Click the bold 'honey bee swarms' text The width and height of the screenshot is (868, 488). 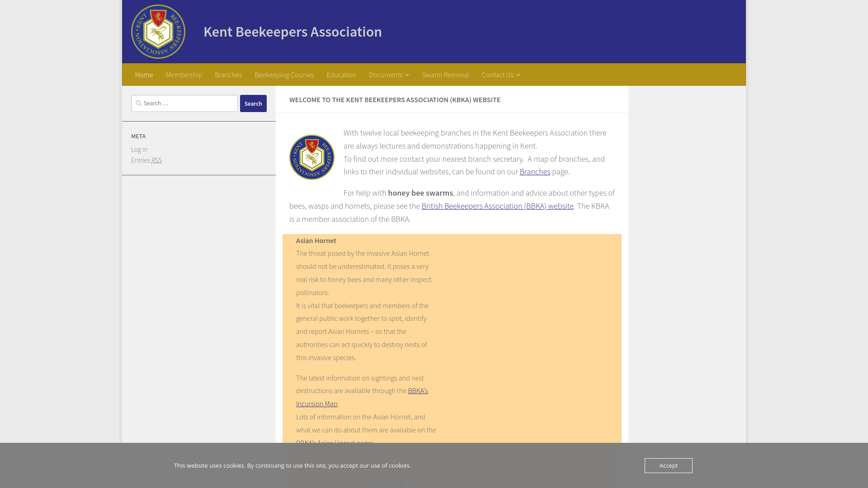(x=420, y=193)
